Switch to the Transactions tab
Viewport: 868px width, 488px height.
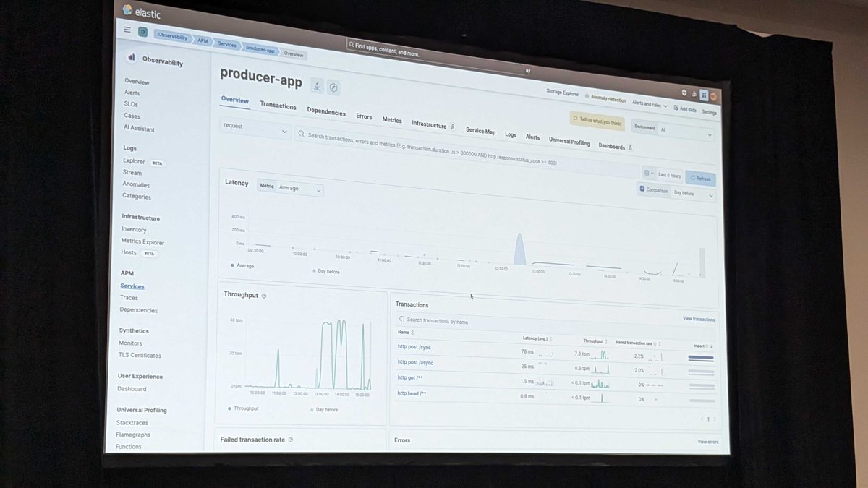click(278, 106)
